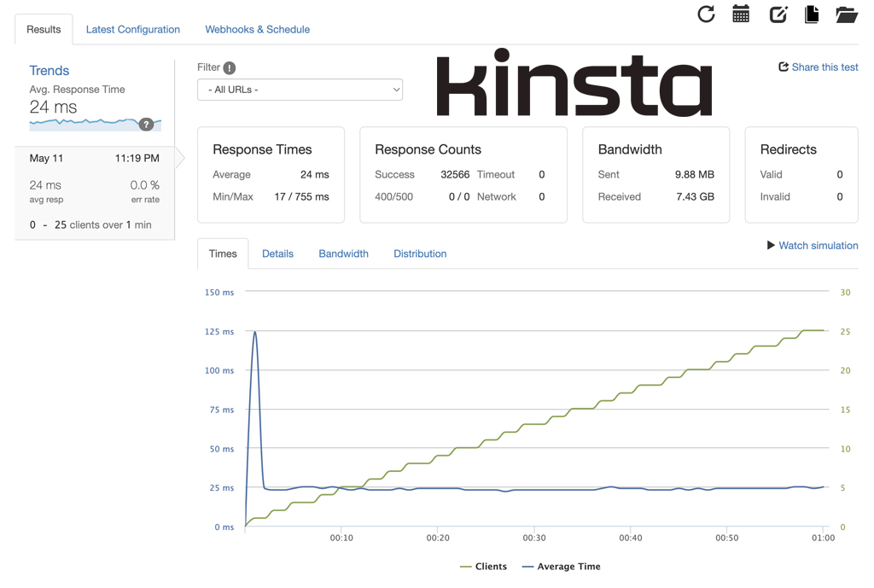Click the Response Counts card heading

pyautogui.click(x=428, y=149)
